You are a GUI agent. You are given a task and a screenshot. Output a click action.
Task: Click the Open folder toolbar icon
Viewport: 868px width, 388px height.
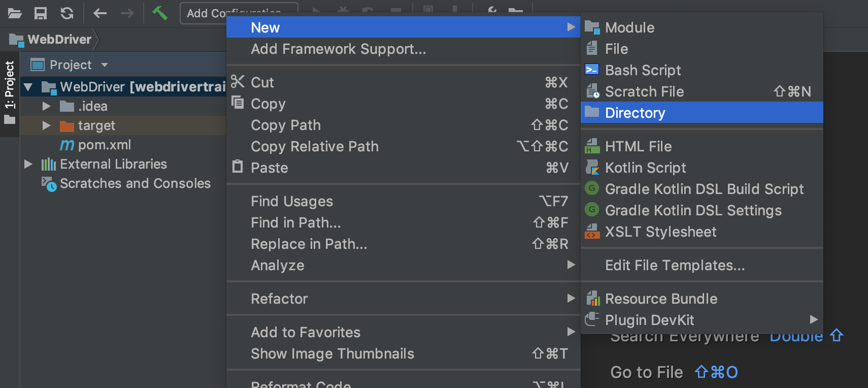tap(15, 13)
